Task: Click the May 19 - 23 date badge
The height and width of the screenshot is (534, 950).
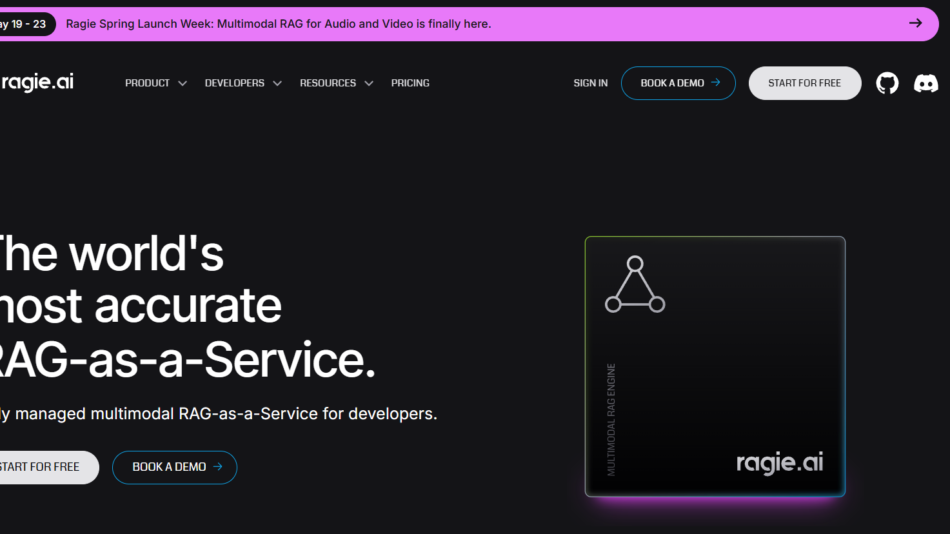Action: point(24,23)
